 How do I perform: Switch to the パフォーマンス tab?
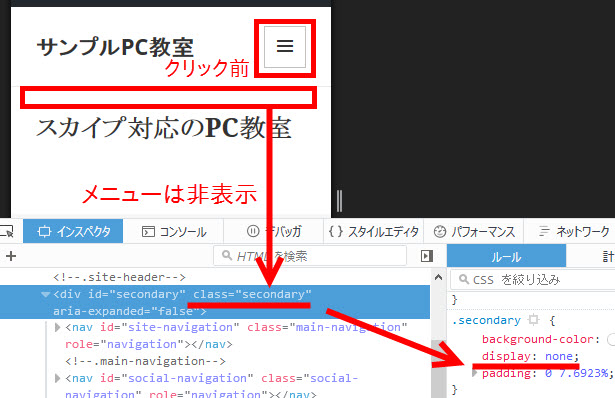coord(474,231)
